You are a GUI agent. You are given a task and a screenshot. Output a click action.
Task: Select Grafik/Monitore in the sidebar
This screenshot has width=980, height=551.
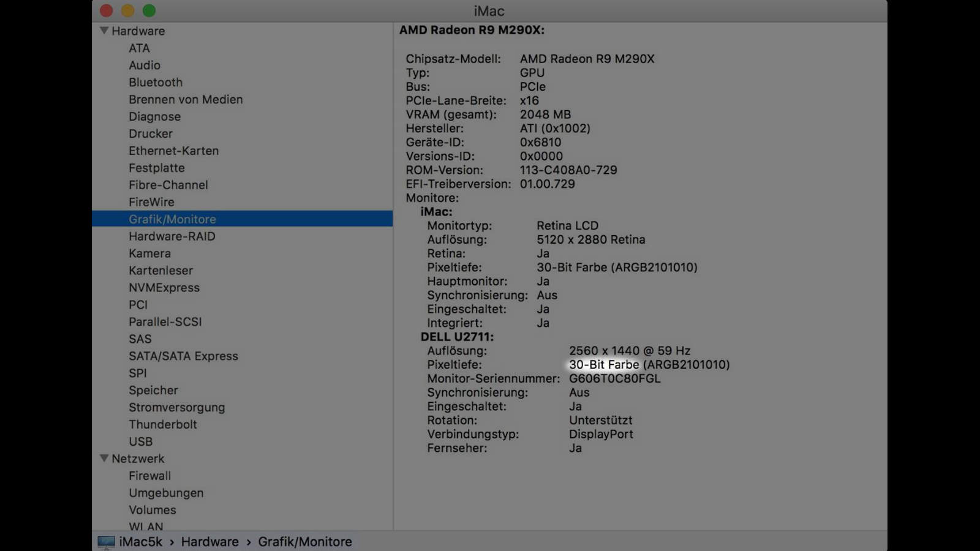pyautogui.click(x=172, y=219)
